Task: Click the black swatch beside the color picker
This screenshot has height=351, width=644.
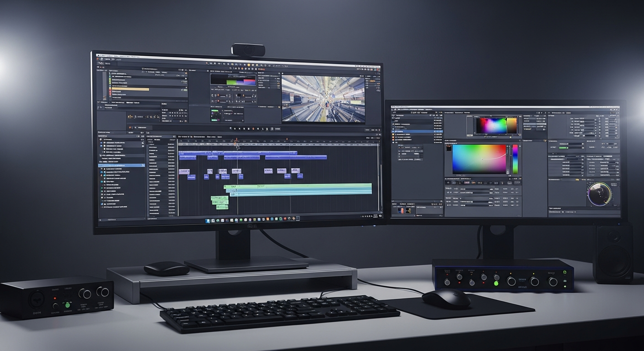Action: 448,148
